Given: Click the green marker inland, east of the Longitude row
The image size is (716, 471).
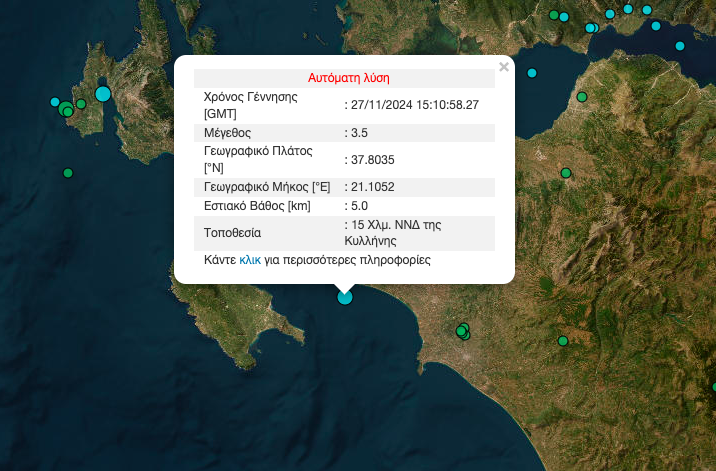Looking at the screenshot, I should (566, 173).
